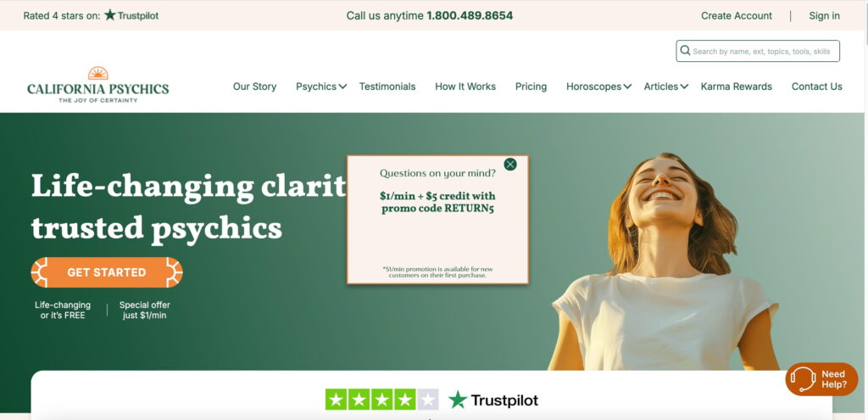868x420 pixels.
Task: Open How It Works page
Action: click(x=465, y=87)
